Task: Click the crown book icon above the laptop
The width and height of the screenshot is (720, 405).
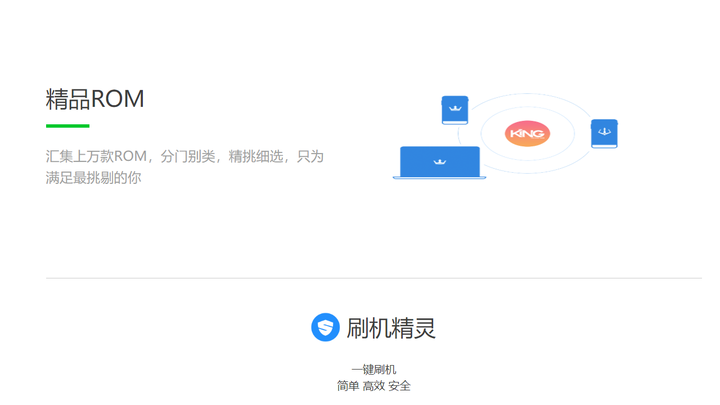Action: 455,110
